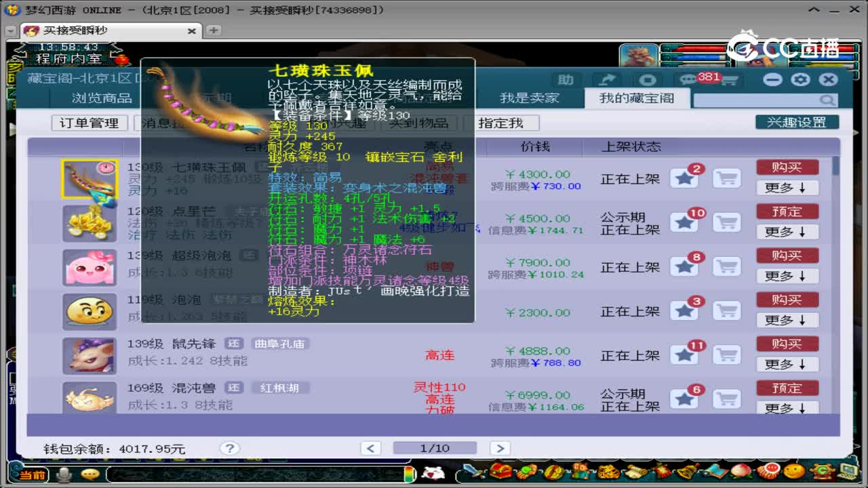Go to next page arrow

(500, 448)
